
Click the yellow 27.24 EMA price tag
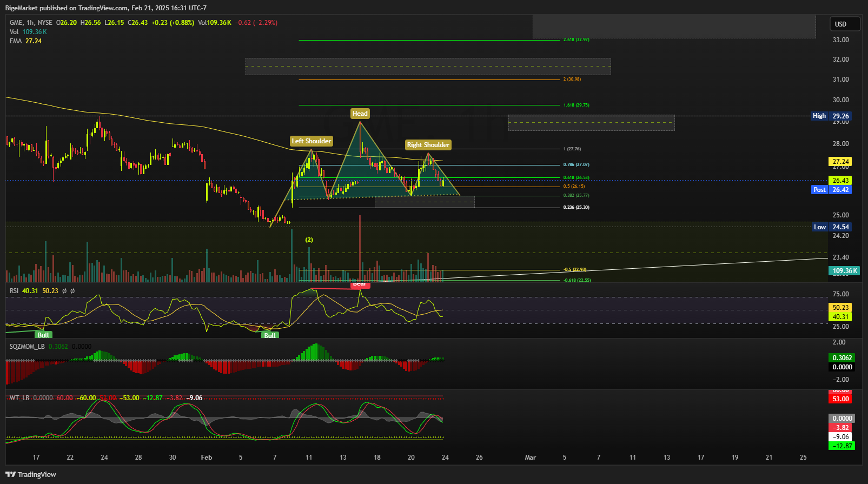(840, 162)
